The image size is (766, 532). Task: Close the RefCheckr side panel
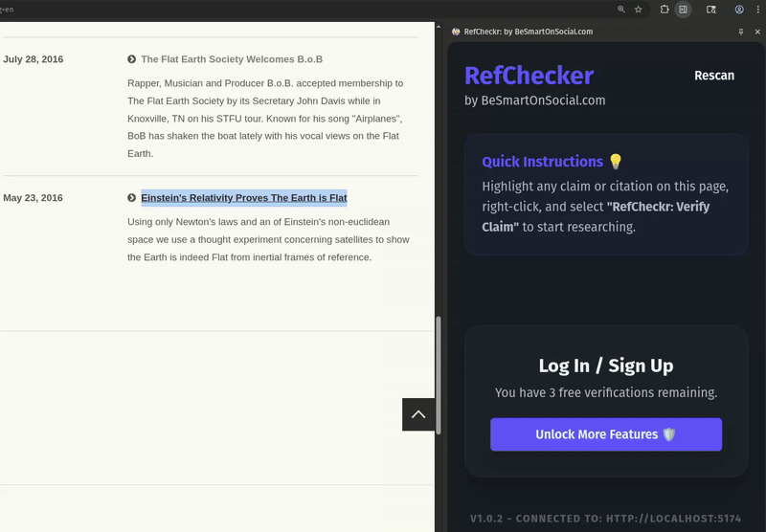pos(757,32)
